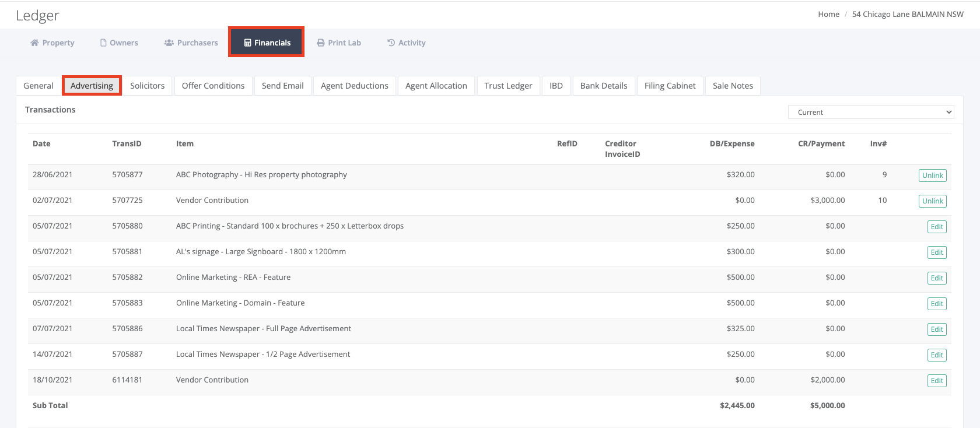Screen dimensions: 980x428
Task: Open the Offer Conditions sub-tab
Action: point(213,86)
